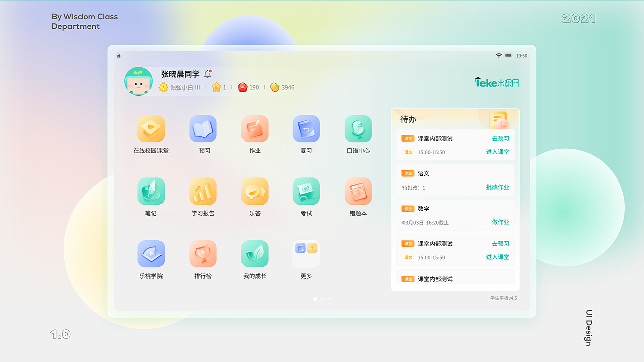Click the Teke 乐课网 logo
The height and width of the screenshot is (362, 644).
[x=497, y=82]
